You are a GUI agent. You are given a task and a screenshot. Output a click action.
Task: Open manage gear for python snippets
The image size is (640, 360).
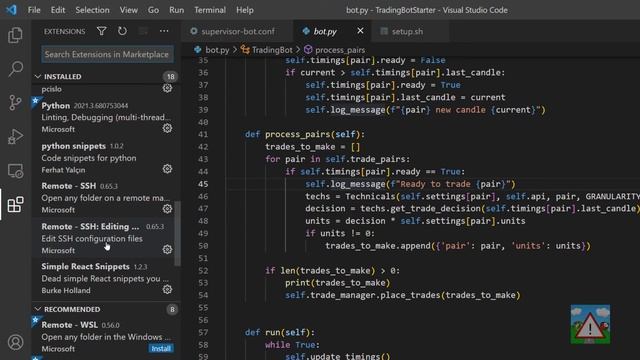point(167,169)
